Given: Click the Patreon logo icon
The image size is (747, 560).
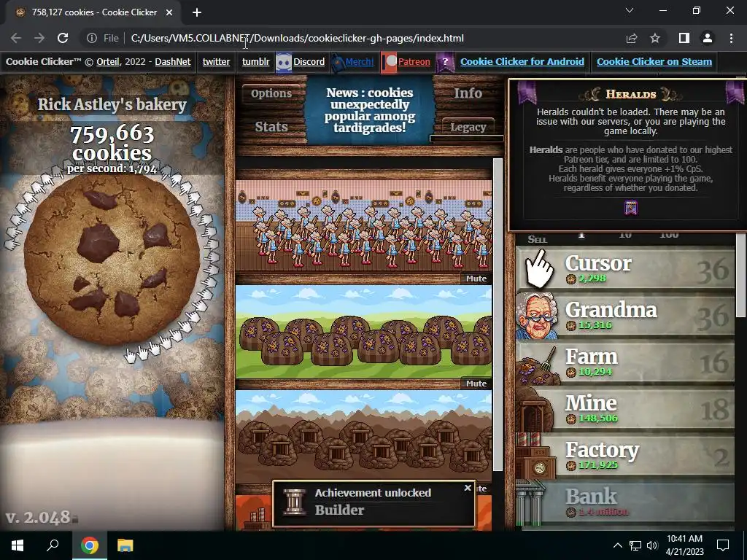Looking at the screenshot, I should pyautogui.click(x=390, y=62).
